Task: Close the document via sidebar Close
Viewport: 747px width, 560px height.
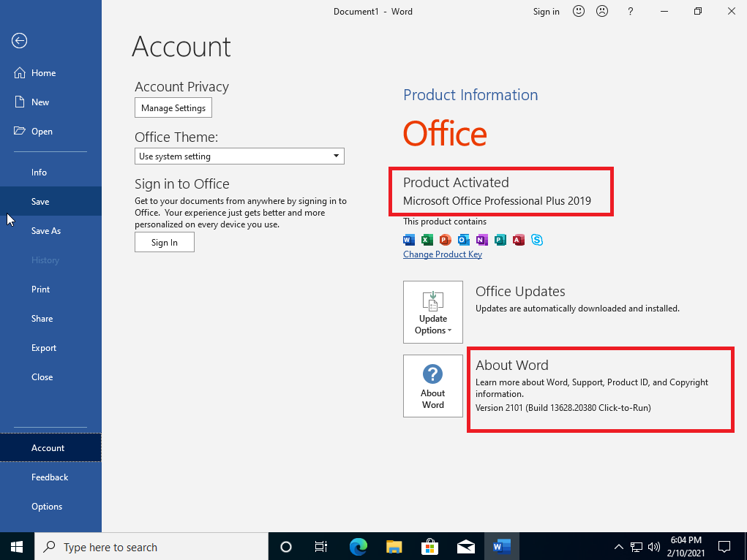Action: point(50,377)
